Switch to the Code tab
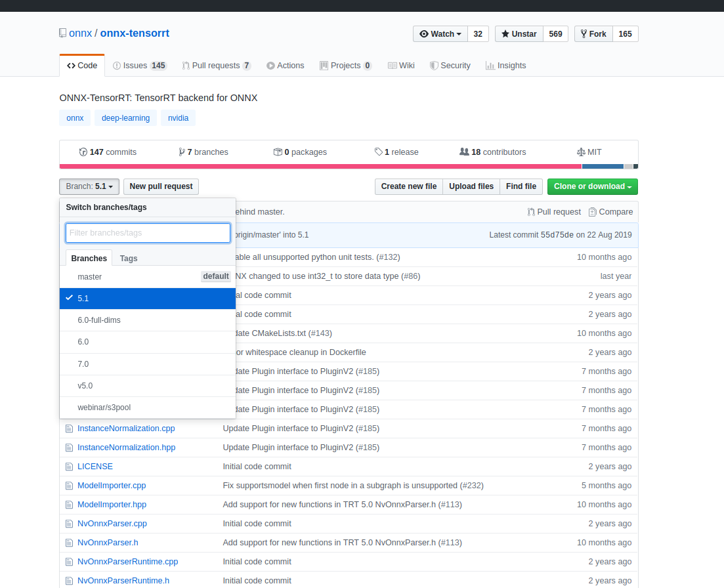This screenshot has width=724, height=588. tap(81, 65)
